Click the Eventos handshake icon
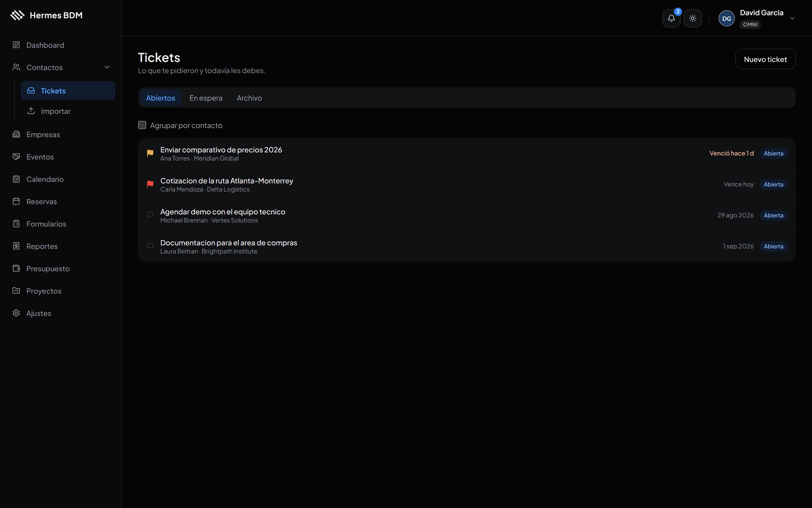 (x=16, y=156)
